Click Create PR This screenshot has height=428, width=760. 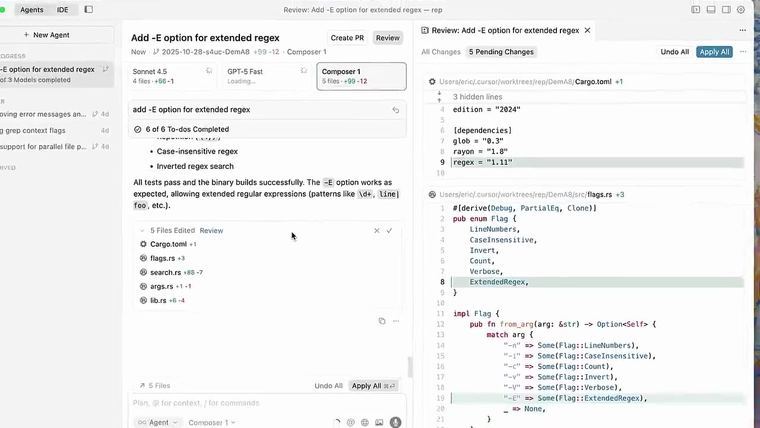[x=347, y=38]
